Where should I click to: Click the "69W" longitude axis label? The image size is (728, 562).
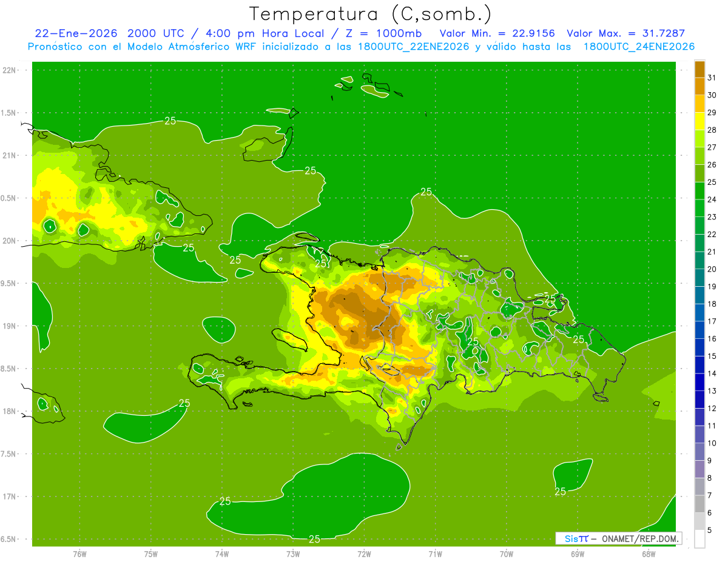click(x=578, y=554)
